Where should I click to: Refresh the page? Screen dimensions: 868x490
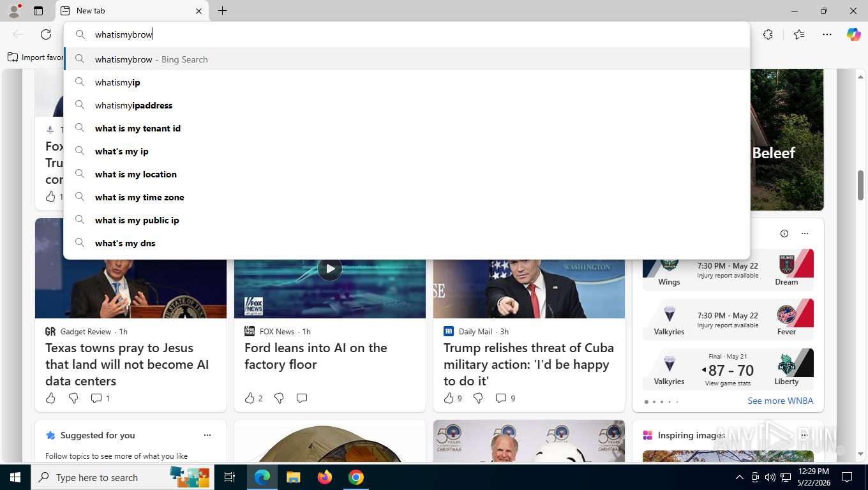coord(46,34)
